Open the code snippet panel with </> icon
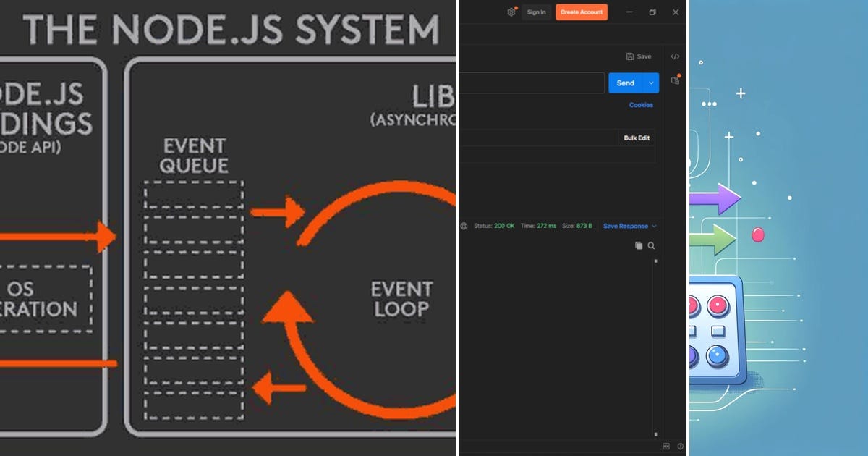 click(675, 56)
